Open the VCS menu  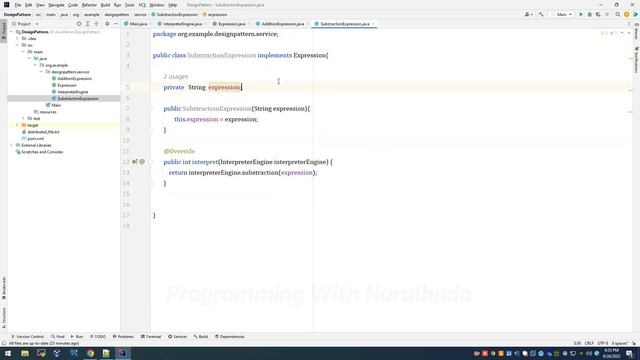click(142, 5)
